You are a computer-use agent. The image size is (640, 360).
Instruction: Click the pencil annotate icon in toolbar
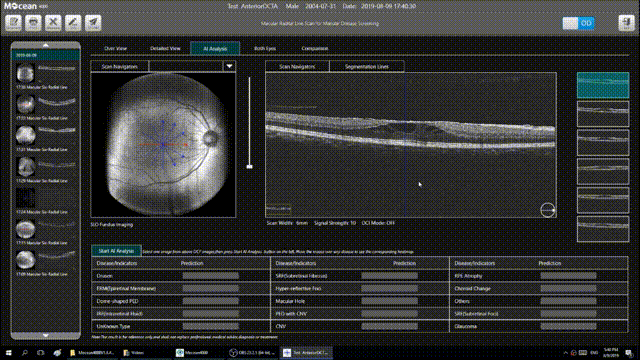(73, 23)
